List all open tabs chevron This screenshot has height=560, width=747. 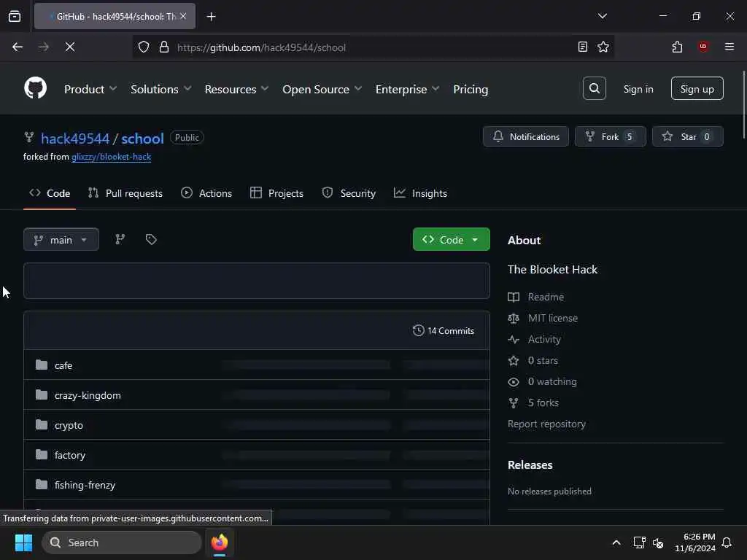[x=602, y=16]
